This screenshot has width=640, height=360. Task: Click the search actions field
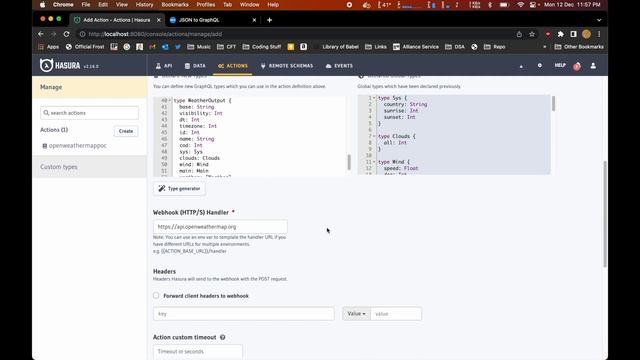pos(89,113)
